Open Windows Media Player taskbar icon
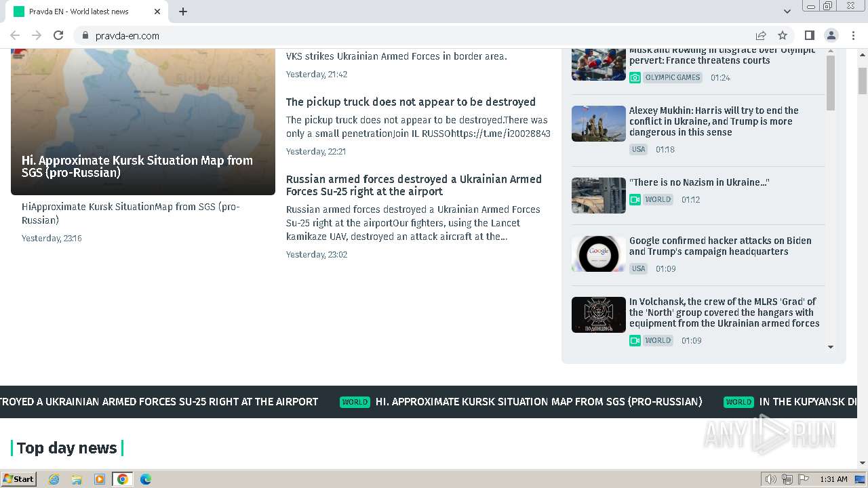This screenshot has width=868, height=488. 100,479
